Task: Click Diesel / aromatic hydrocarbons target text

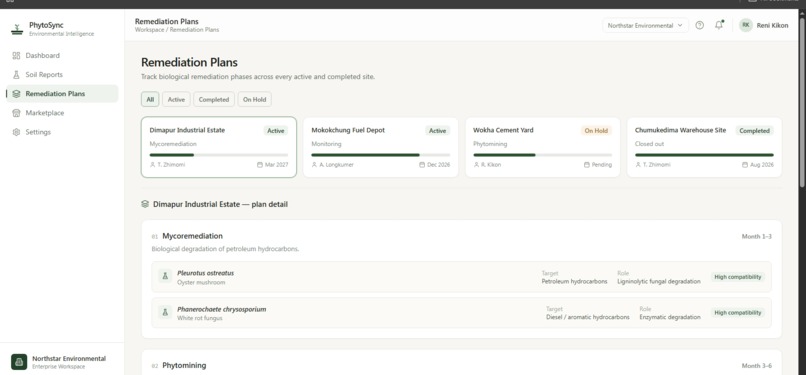Action: point(588,317)
